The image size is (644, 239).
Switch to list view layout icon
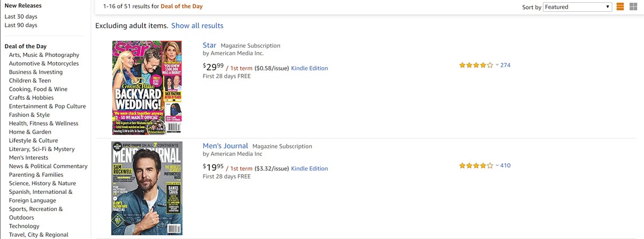click(x=620, y=7)
